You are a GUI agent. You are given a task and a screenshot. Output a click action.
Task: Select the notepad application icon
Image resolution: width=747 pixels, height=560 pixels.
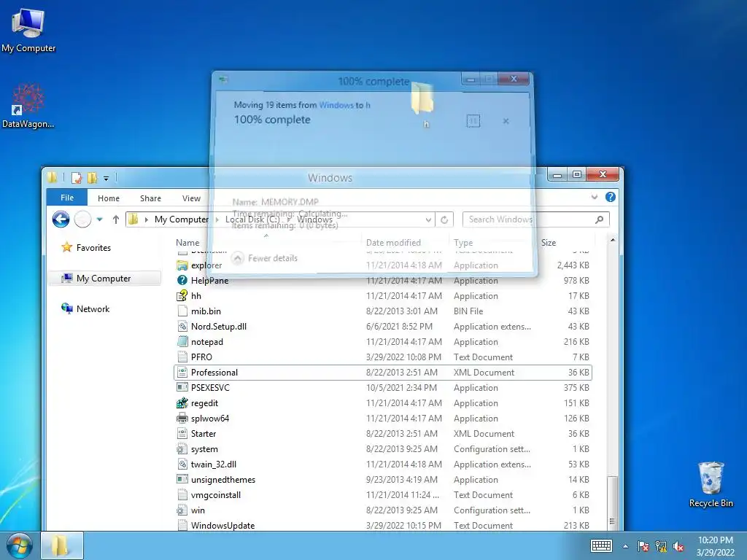[x=182, y=341]
